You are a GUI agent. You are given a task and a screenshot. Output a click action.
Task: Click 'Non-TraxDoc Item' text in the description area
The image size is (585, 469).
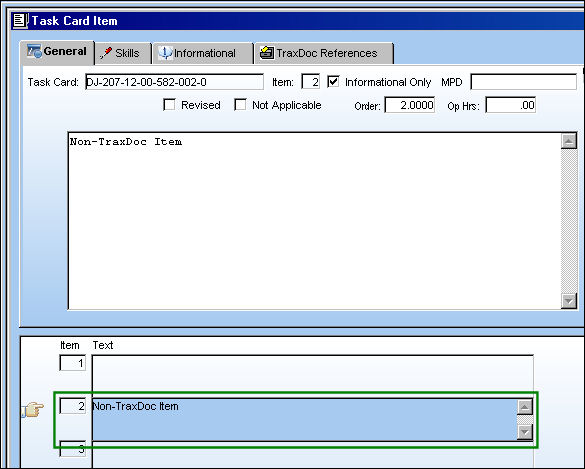[x=126, y=142]
